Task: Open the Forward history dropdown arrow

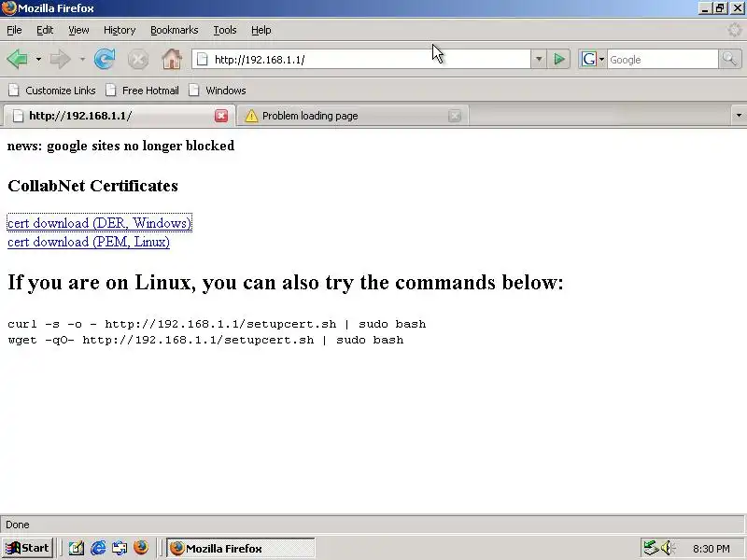Action: (82, 60)
